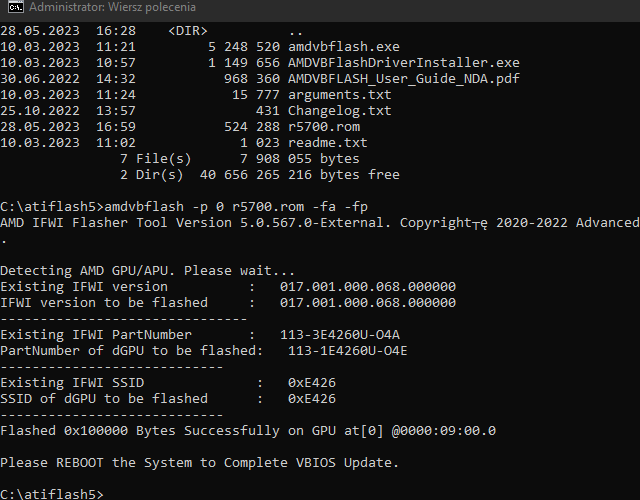Click the 40 656 265 216 bytes free text
Viewport: 640px width, 500px height.
pyautogui.click(x=300, y=175)
